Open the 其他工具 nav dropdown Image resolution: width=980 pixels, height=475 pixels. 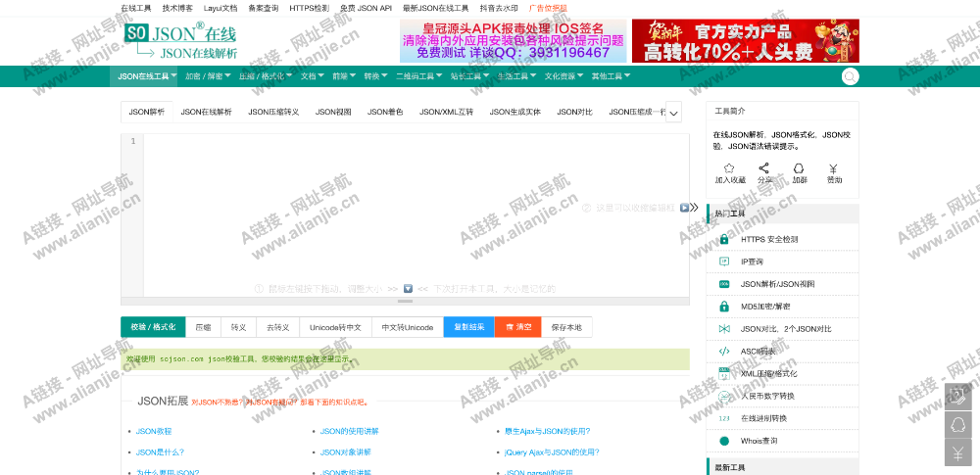coord(611,76)
